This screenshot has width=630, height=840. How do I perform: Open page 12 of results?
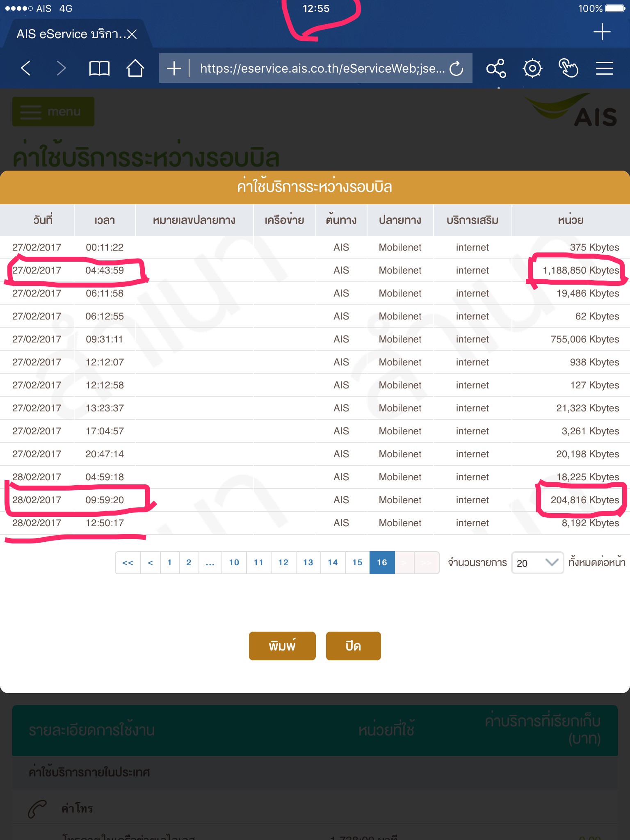coord(283,563)
